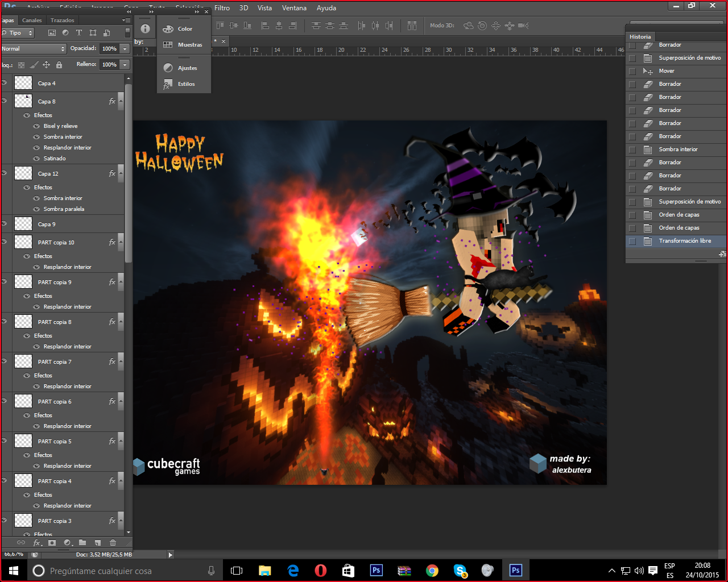Create a new layer group folder
The image size is (728, 582).
click(x=82, y=543)
